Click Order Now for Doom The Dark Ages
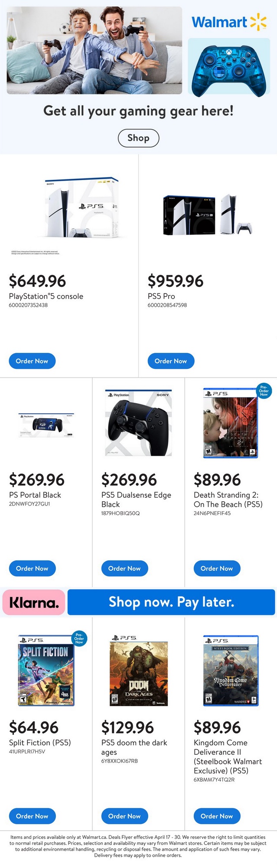The width and height of the screenshot is (277, 868). pyautogui.click(x=124, y=816)
